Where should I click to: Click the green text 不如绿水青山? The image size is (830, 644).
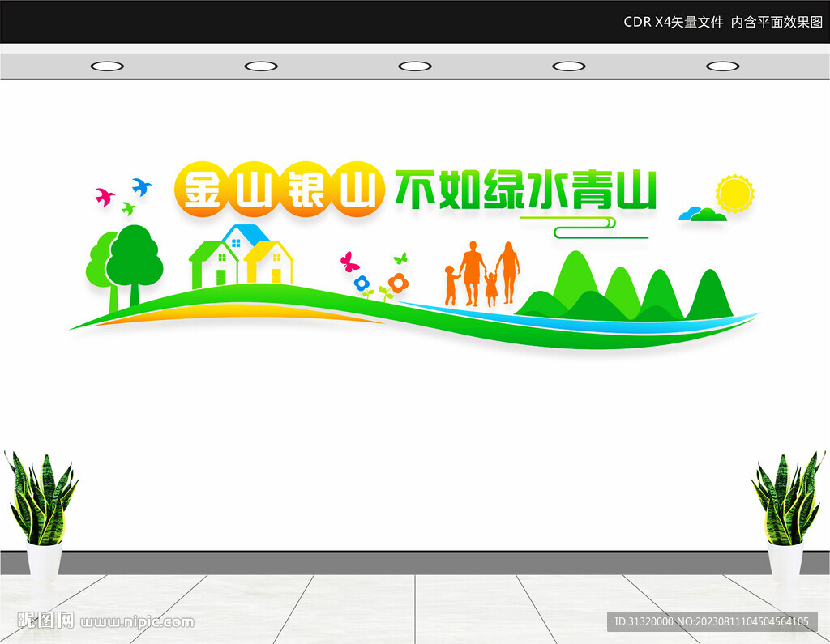click(525, 190)
